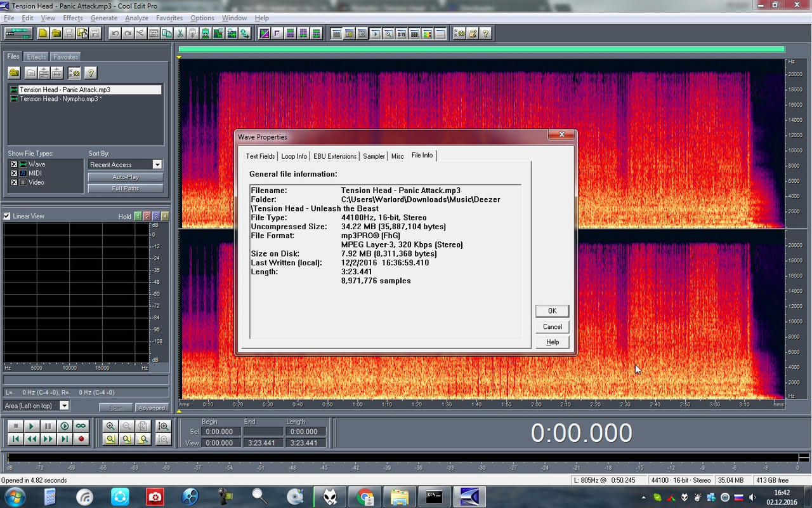812x508 pixels.
Task: Click the Open File folder icon in Files panel
Action: coord(14,73)
